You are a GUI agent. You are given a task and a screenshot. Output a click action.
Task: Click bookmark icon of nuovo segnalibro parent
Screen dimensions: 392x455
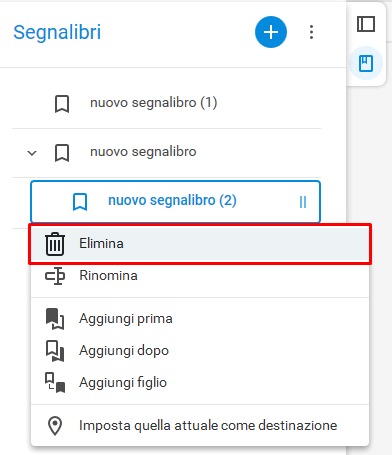click(62, 153)
